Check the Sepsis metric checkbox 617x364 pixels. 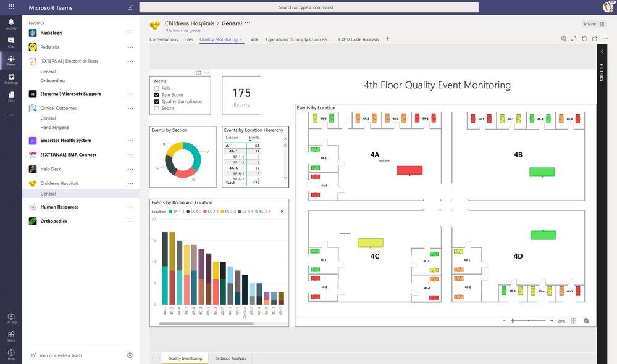[x=157, y=108]
